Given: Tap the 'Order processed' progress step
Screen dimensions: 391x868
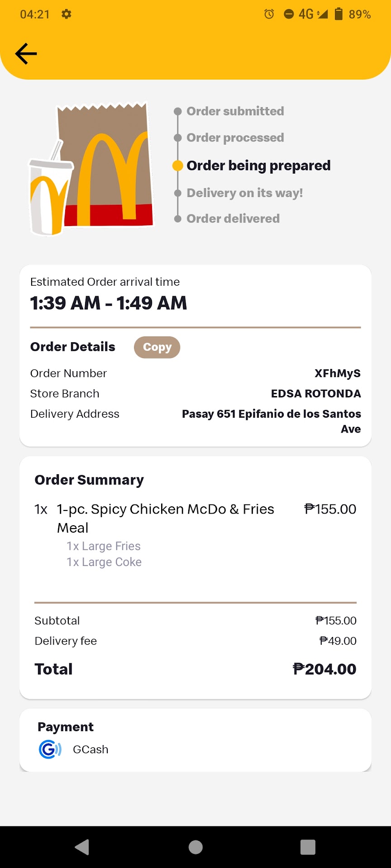Looking at the screenshot, I should (235, 138).
